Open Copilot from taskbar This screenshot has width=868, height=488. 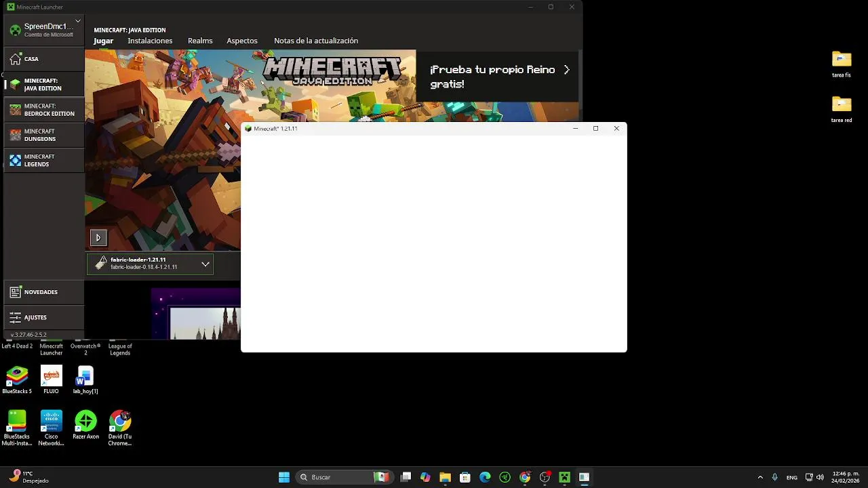click(425, 477)
